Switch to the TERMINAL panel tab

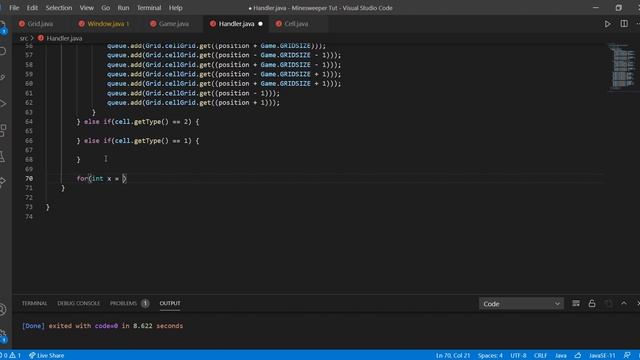tap(34, 303)
